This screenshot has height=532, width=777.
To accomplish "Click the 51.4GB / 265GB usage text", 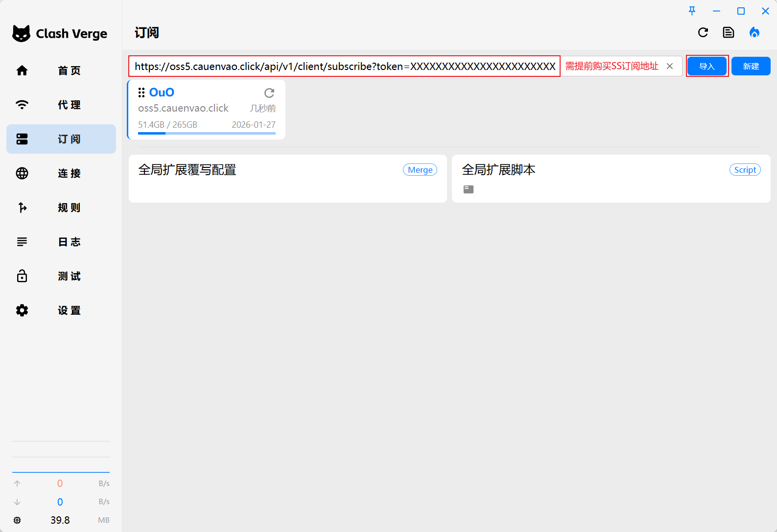I will [x=167, y=125].
